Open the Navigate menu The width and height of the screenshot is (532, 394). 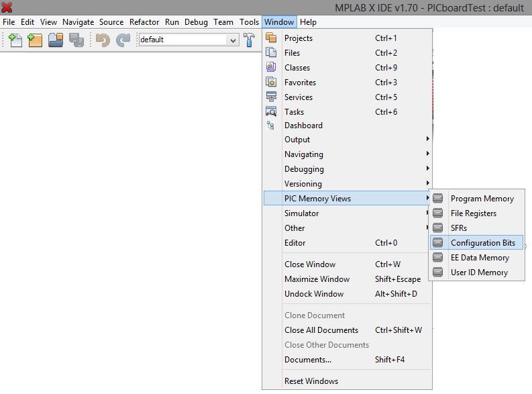(x=78, y=22)
